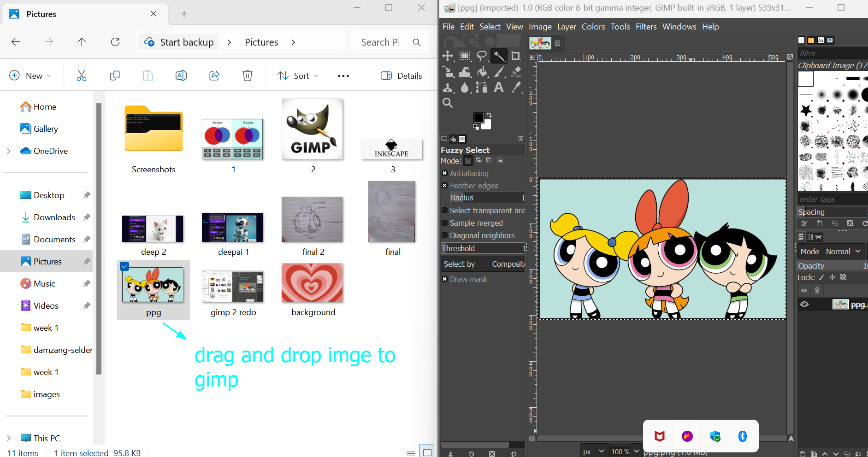868x457 pixels.
Task: Select the Rectangle Select tool in GIMP
Action: click(x=465, y=56)
